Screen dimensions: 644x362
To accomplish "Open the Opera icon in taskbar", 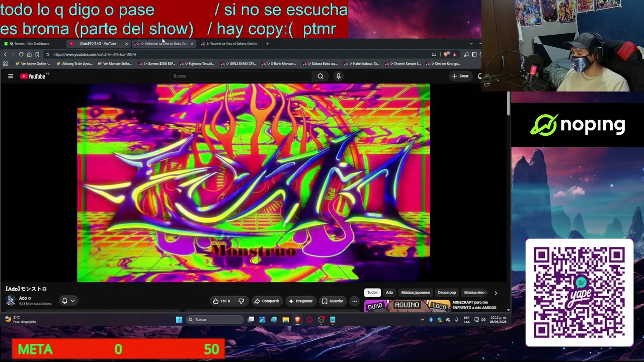I will 309,320.
